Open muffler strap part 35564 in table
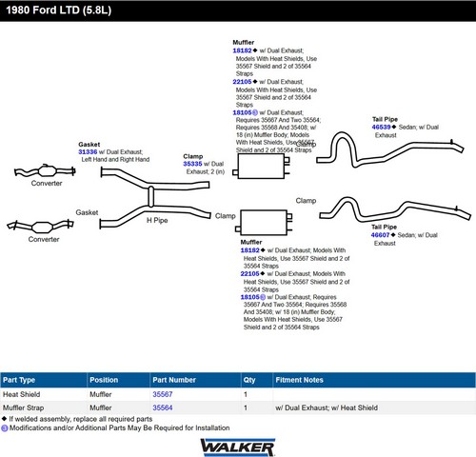This screenshot has width=476, height=457. pos(163,407)
